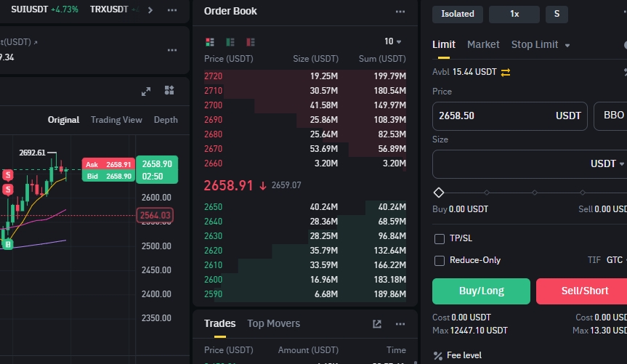Show asks-only order book view
Screen dimensions: 627x364
251,42
